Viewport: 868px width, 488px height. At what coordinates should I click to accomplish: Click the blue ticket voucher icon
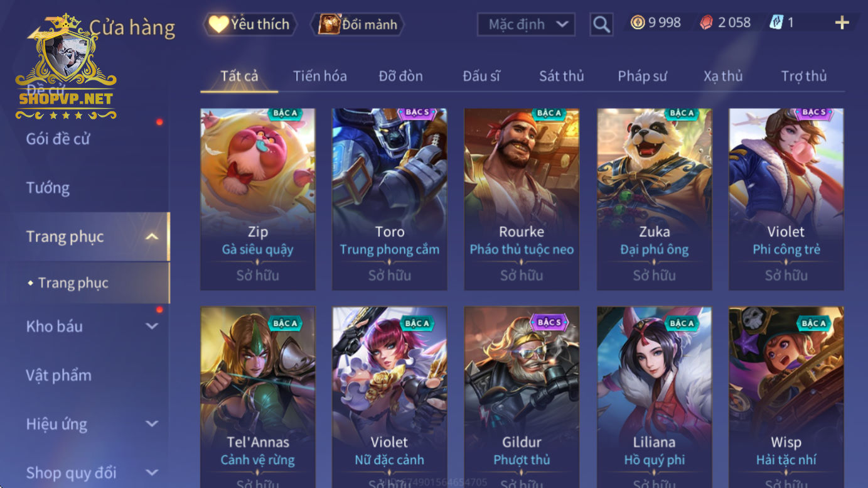point(776,23)
